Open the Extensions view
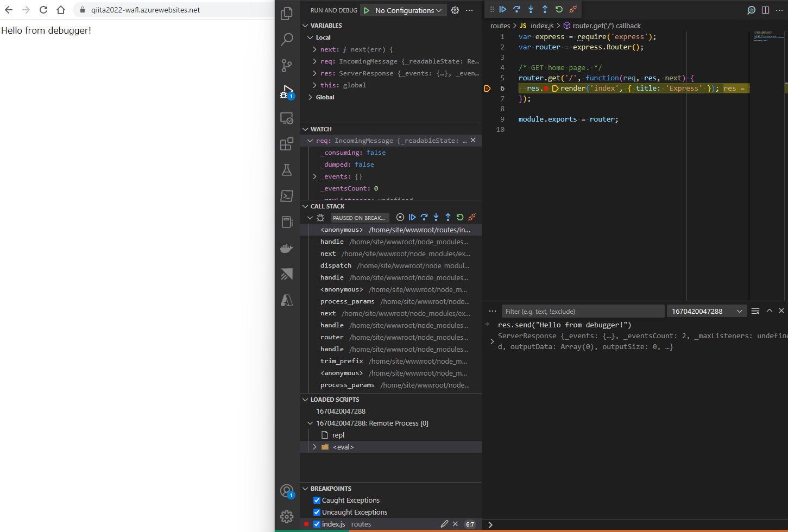The image size is (788, 532). point(287,144)
